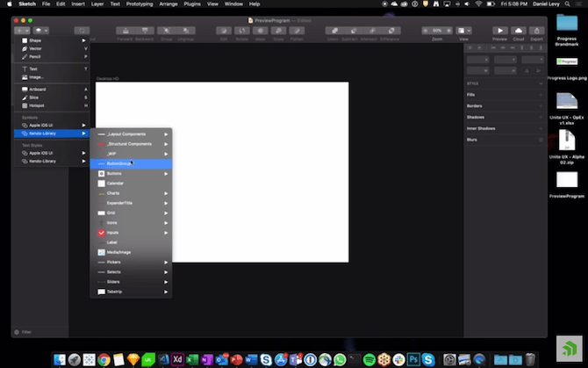Select the Hotspot tool from the menu

[37, 105]
